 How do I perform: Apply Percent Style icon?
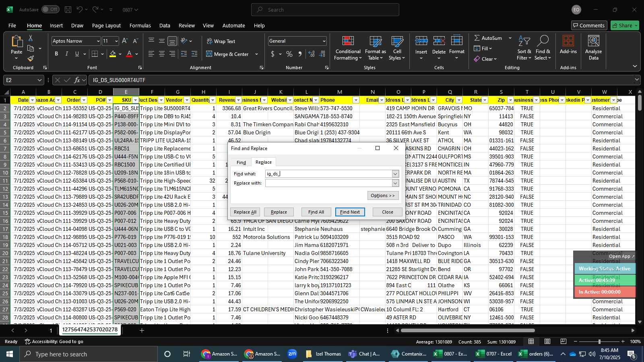pos(289,54)
